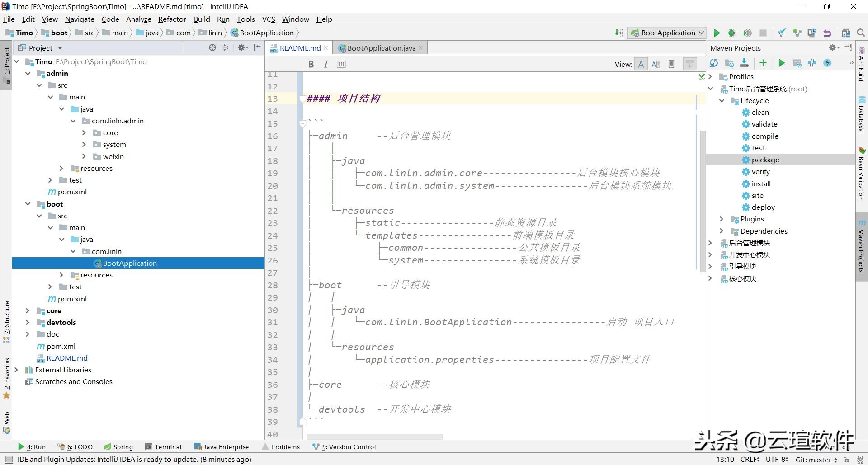The image size is (868, 465).
Task: Run BootApplication with the green play icon
Action: coord(717,33)
